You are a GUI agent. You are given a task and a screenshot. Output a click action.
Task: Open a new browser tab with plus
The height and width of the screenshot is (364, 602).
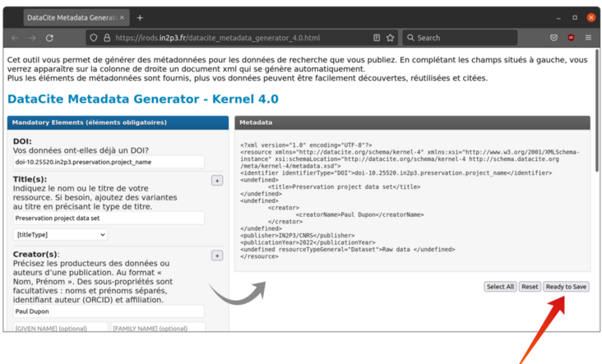pos(140,17)
